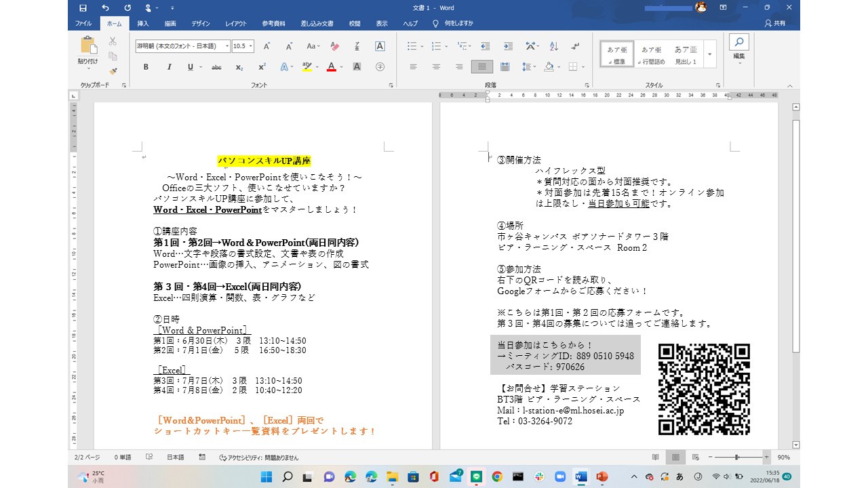This screenshot has width=868, height=488.
Task: Open the bullets list dropdown arrow
Action: (422, 46)
